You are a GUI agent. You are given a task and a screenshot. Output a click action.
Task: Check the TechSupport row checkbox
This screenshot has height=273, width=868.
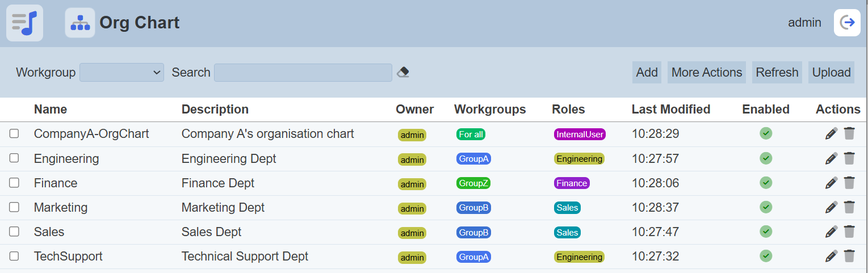(x=14, y=256)
